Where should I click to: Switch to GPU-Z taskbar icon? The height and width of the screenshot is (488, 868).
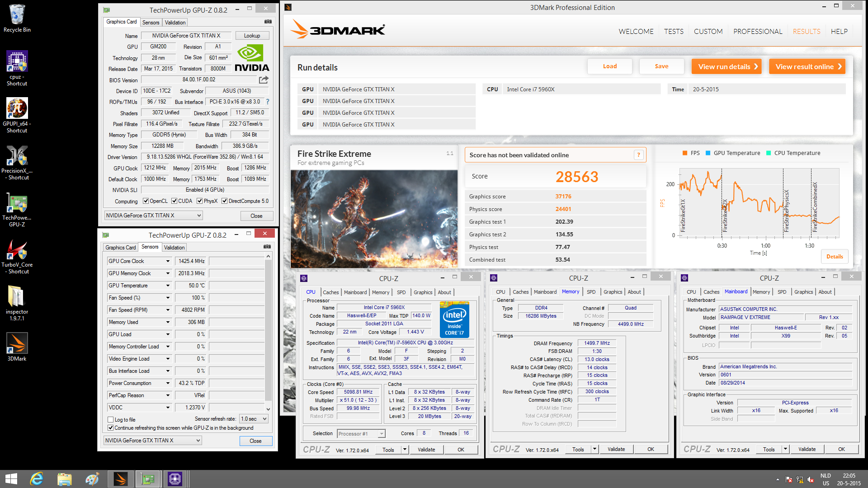pyautogui.click(x=148, y=479)
